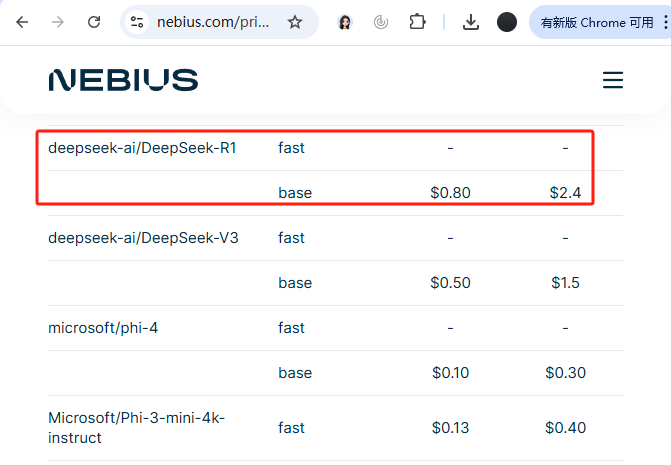
Task: Click the $0.10 phi-4 price
Action: click(450, 373)
